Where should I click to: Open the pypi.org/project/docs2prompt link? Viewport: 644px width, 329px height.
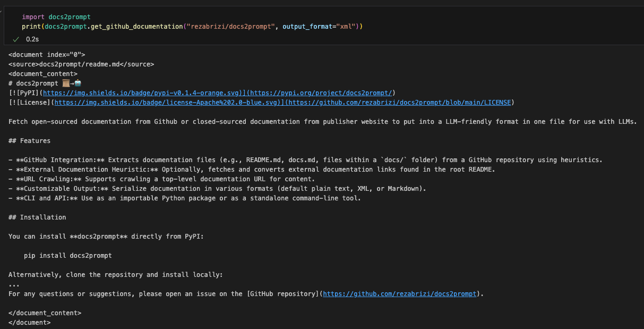pyautogui.click(x=320, y=93)
